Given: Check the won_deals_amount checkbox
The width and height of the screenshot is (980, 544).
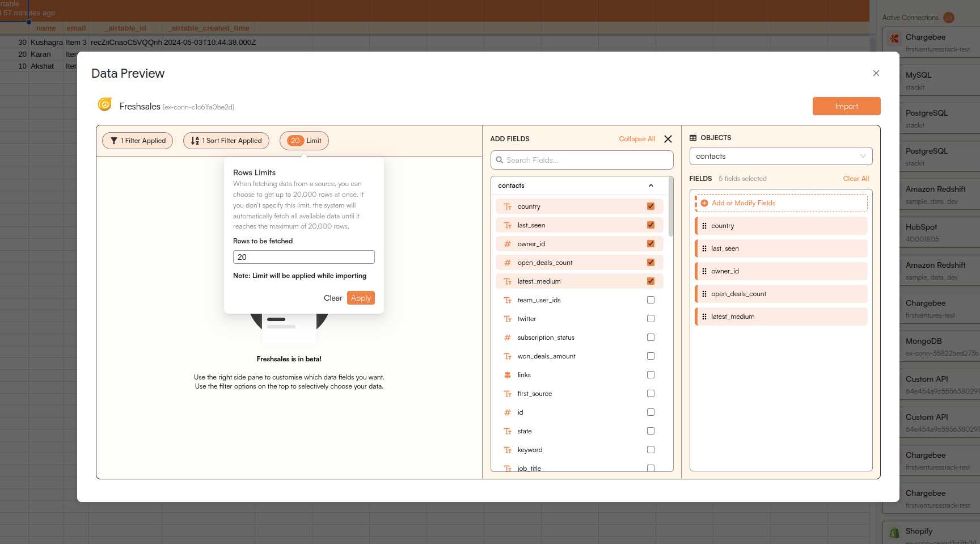Looking at the screenshot, I should [650, 356].
